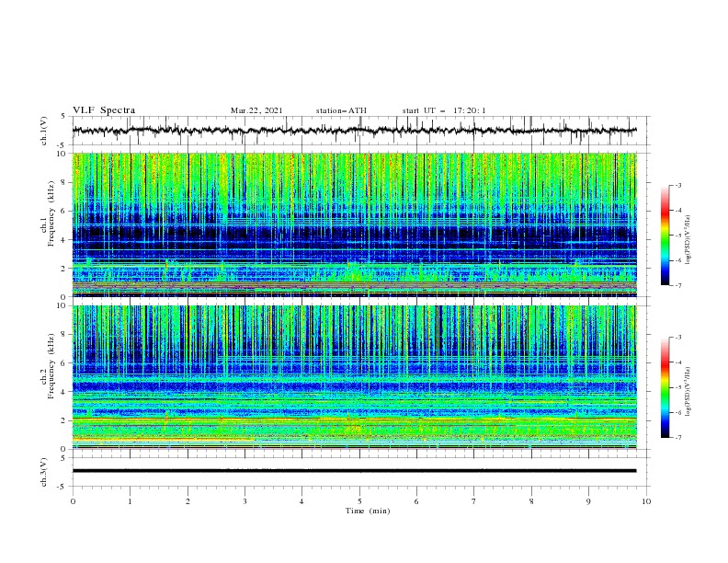728x563 pixels.
Task: Click the "station=ATH" header label
Action: [x=341, y=110]
